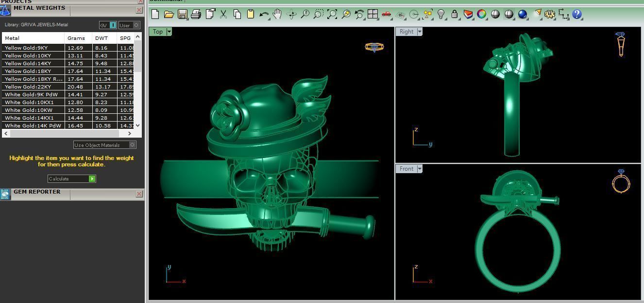Click the scroll-down arrow of metal table
The image size is (644, 303).
(137, 125)
